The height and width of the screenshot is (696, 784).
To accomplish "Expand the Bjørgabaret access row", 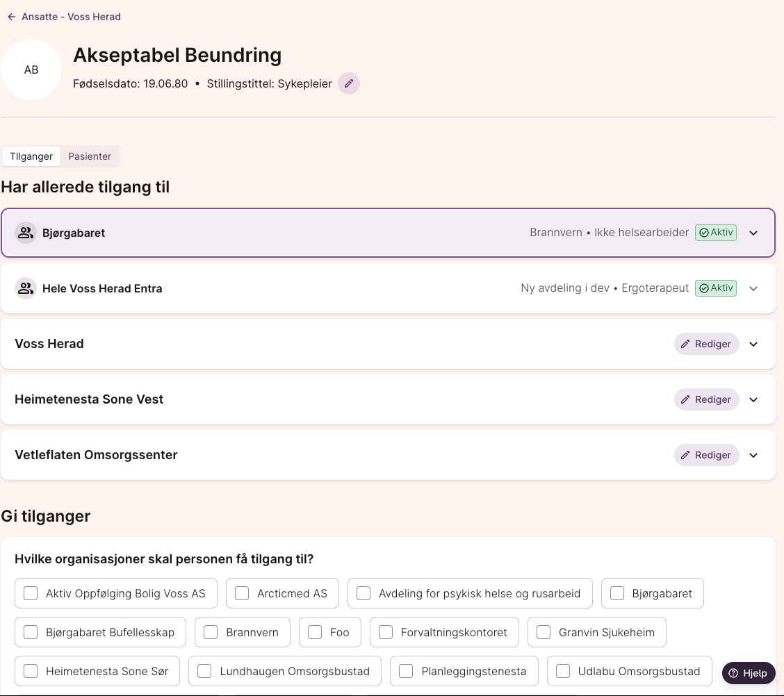I will pyautogui.click(x=753, y=233).
